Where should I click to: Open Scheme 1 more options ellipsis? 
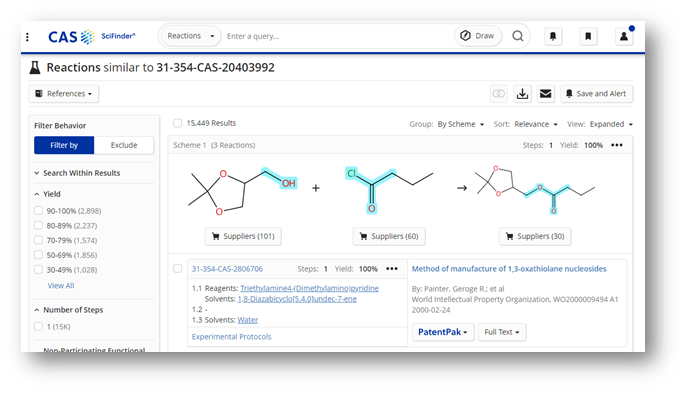coord(617,145)
